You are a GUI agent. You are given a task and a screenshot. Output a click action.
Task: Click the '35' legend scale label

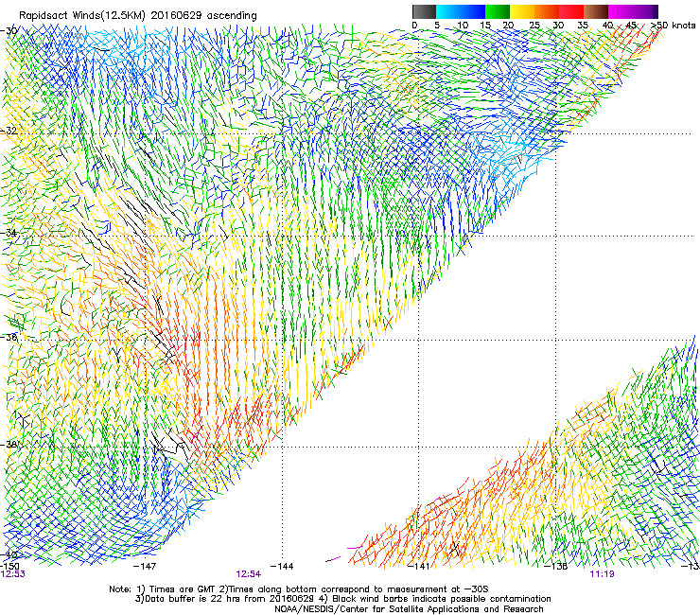(583, 25)
